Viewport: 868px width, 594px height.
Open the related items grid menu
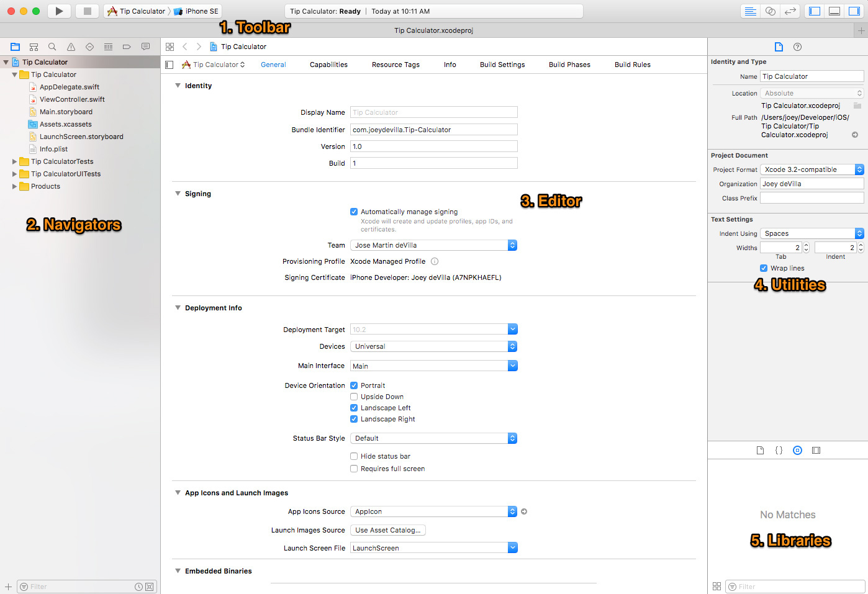170,47
